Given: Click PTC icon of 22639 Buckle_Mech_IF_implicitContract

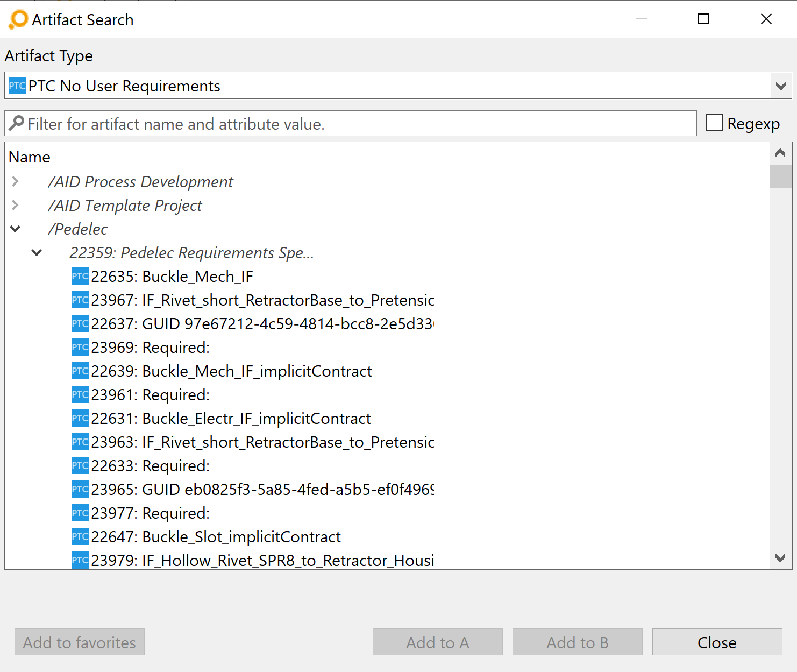Looking at the screenshot, I should 80,371.
